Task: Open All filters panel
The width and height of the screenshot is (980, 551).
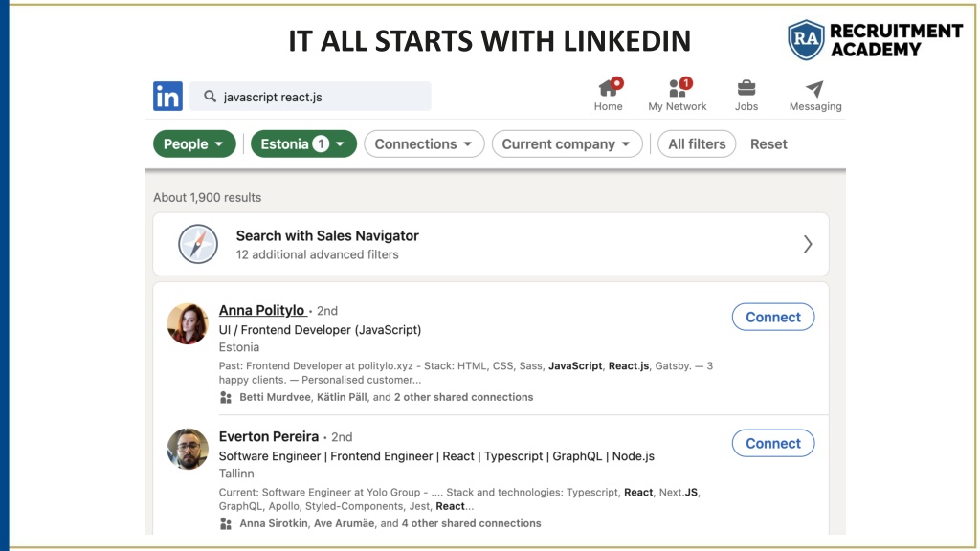Action: [x=697, y=143]
